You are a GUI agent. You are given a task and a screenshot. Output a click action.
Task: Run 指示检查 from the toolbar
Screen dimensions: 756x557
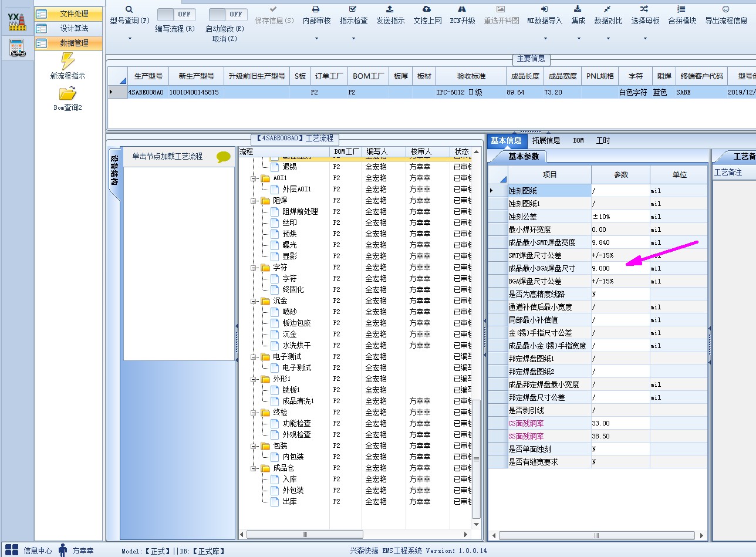[353, 9]
